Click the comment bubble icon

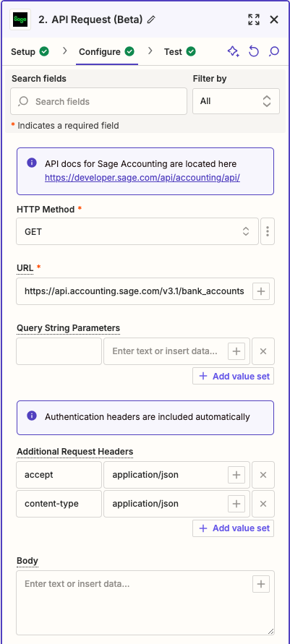274,52
